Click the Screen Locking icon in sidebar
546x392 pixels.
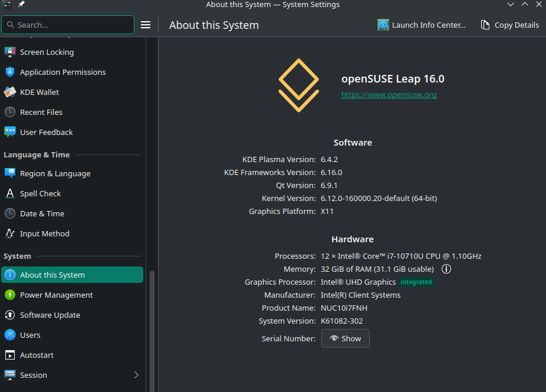9,52
